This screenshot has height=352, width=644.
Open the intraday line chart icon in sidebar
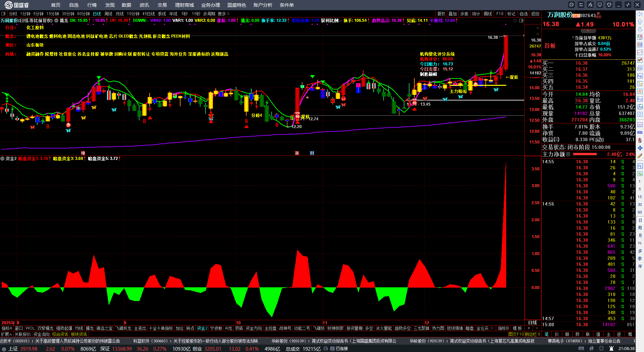point(640,53)
